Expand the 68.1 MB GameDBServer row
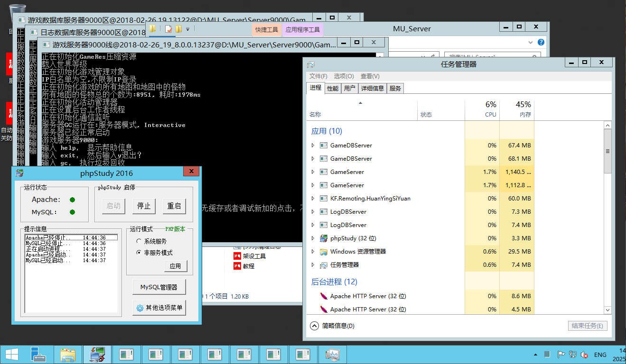This screenshot has width=626, height=364. [312, 159]
